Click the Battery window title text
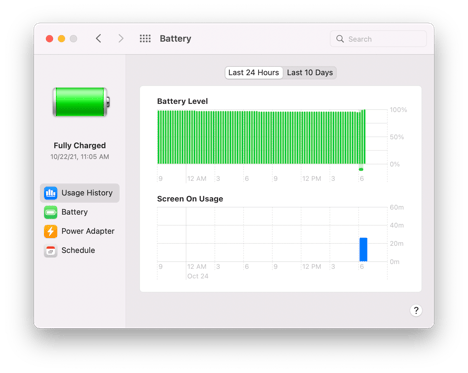Screen dimensions: 468x373 coord(175,39)
